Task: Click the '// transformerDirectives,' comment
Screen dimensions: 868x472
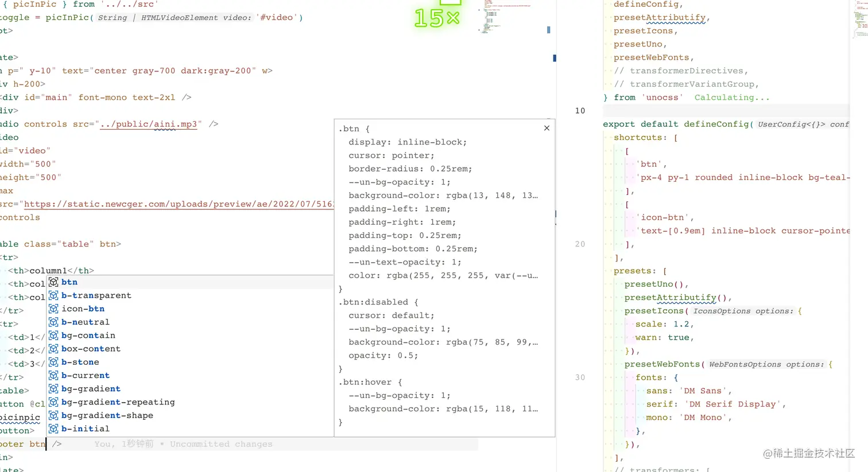Action: 681,71
